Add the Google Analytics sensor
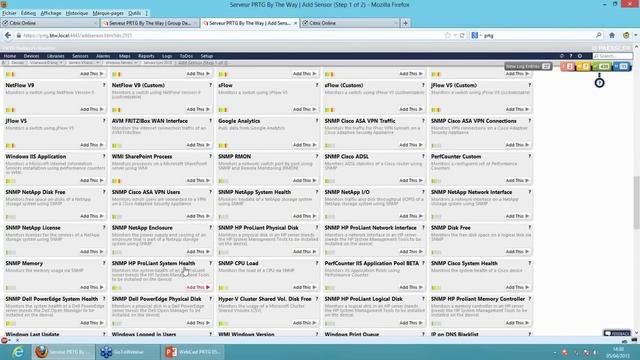This screenshot has width=640, height=360. [x=304, y=145]
